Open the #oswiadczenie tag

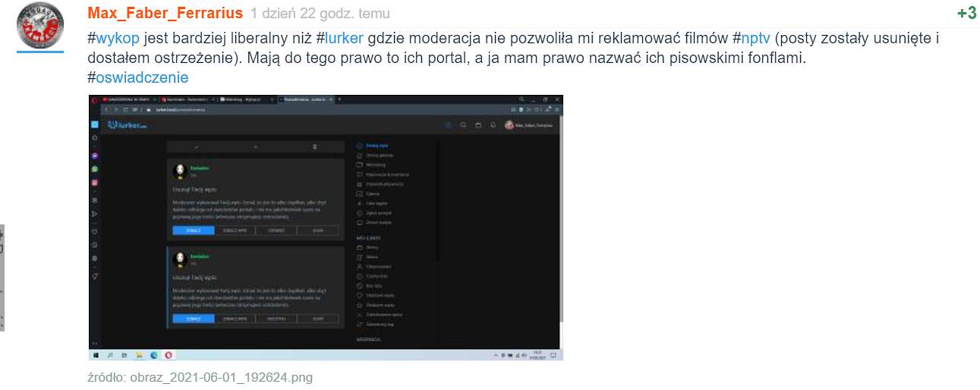pos(138,77)
